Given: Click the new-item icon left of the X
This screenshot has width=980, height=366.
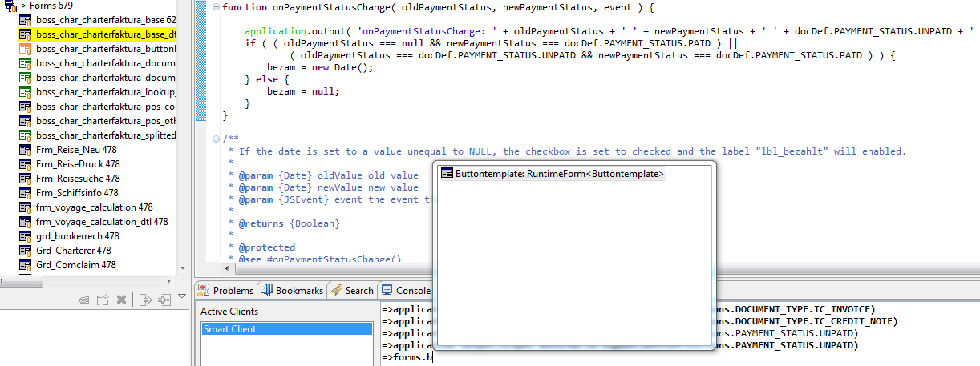Looking at the screenshot, I should pyautogui.click(x=103, y=300).
